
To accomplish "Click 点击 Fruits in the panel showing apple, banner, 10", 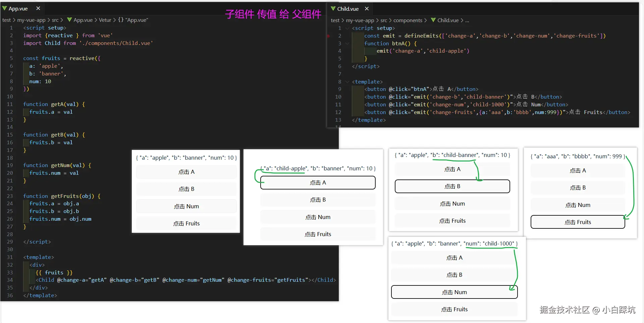I will 186,224.
